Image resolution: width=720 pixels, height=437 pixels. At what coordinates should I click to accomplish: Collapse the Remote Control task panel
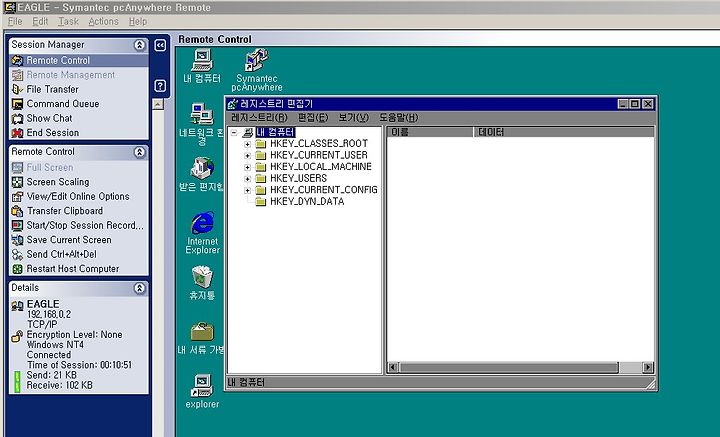[140, 152]
